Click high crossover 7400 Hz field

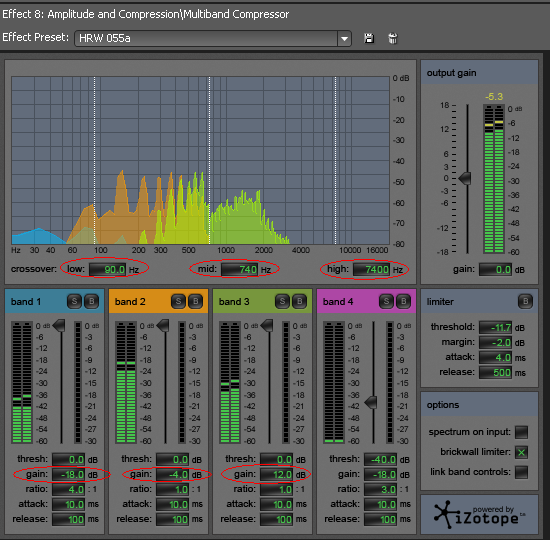pyautogui.click(x=371, y=269)
